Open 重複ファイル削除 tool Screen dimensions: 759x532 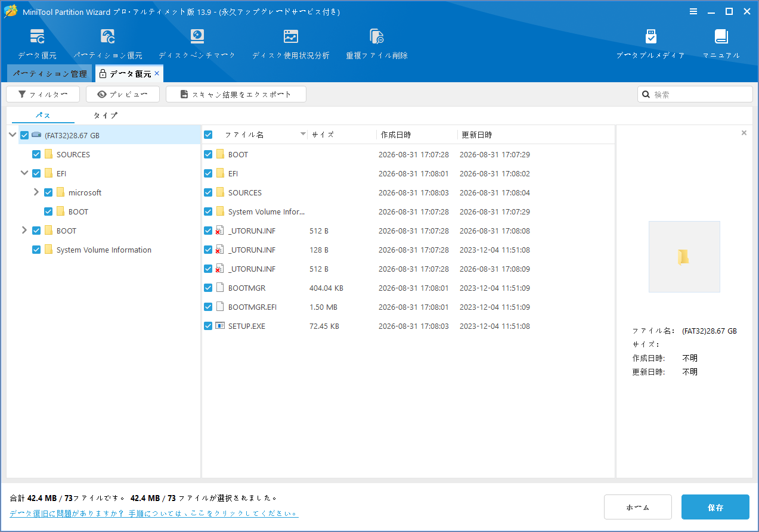(377, 43)
